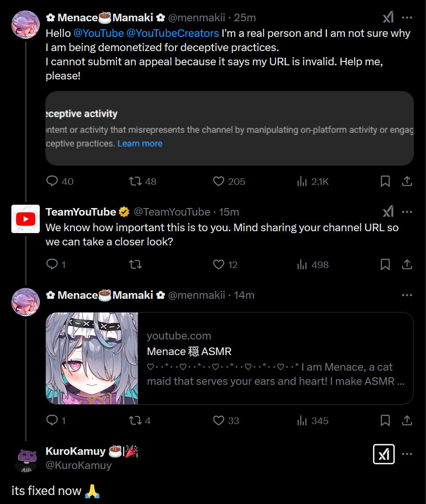Open more options on first tweet
Image resolution: width=426 pixels, height=504 pixels.
407,17
